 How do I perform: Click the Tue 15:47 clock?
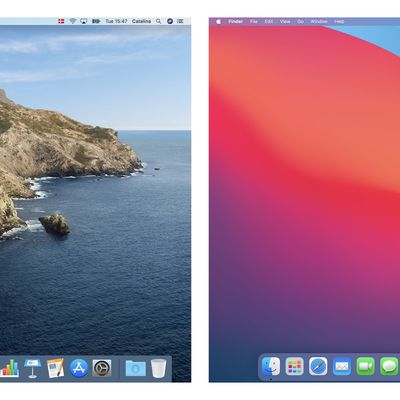click(x=116, y=21)
